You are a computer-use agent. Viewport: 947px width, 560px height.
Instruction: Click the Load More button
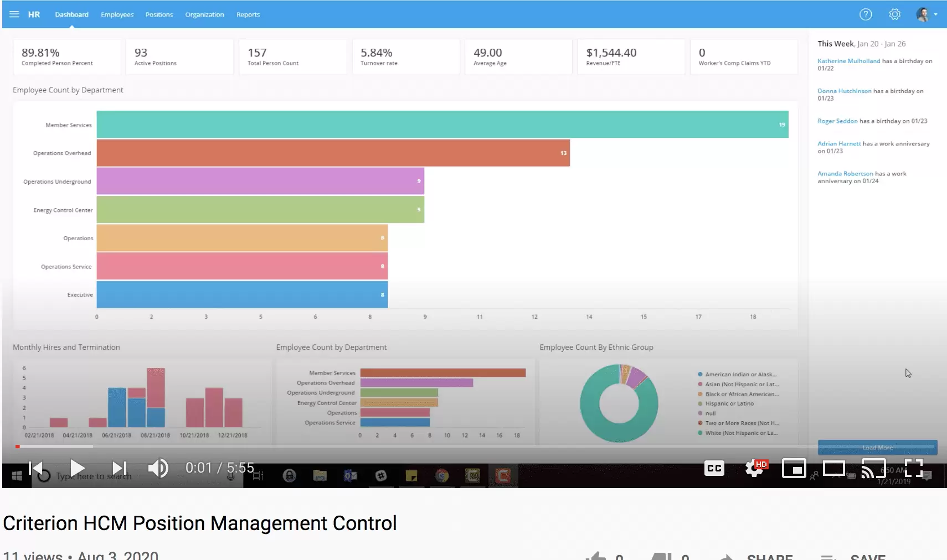coord(877,447)
